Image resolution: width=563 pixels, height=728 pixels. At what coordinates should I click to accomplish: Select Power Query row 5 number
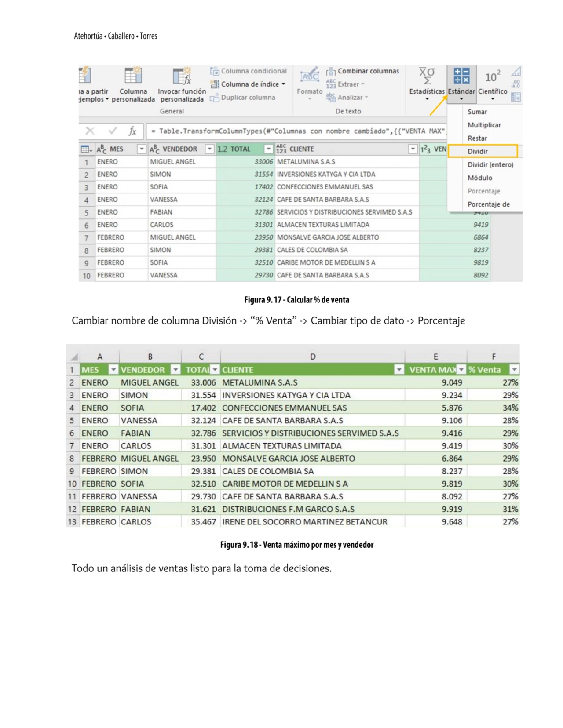(x=86, y=212)
